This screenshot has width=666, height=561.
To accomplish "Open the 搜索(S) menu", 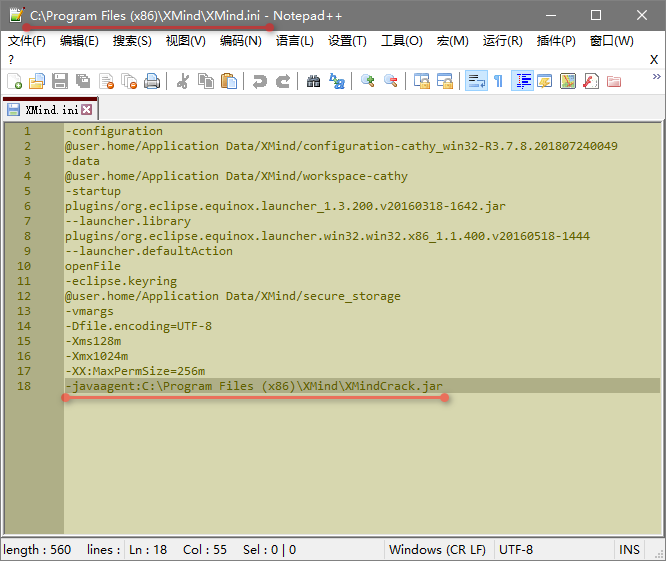I will pyautogui.click(x=132, y=41).
